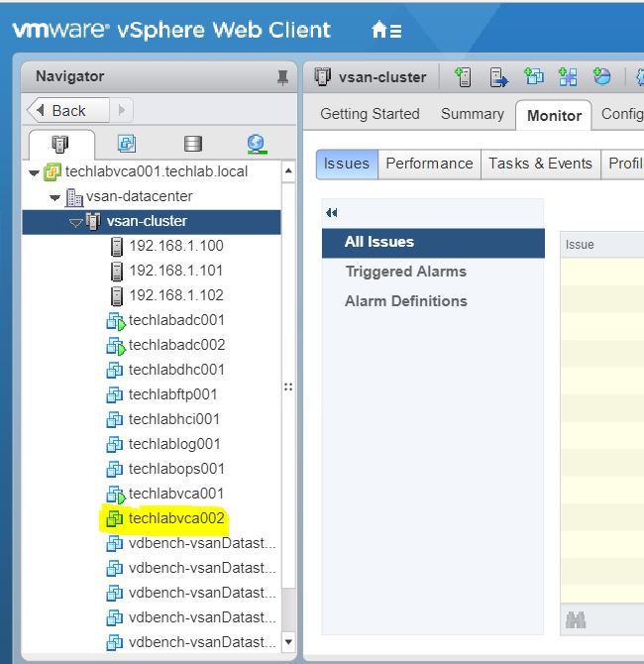Collapse techlabvca001.techlab.local tree node
644x664 pixels.
[34, 172]
